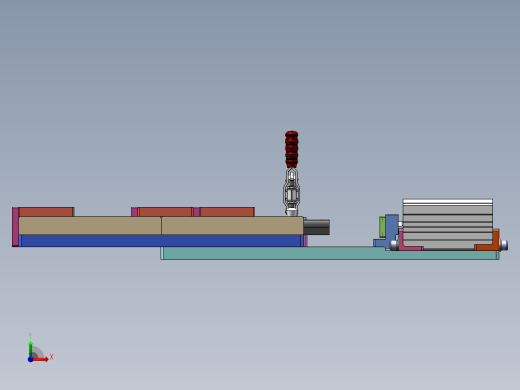Pick the leftmost red-brown top block

pos(46,212)
